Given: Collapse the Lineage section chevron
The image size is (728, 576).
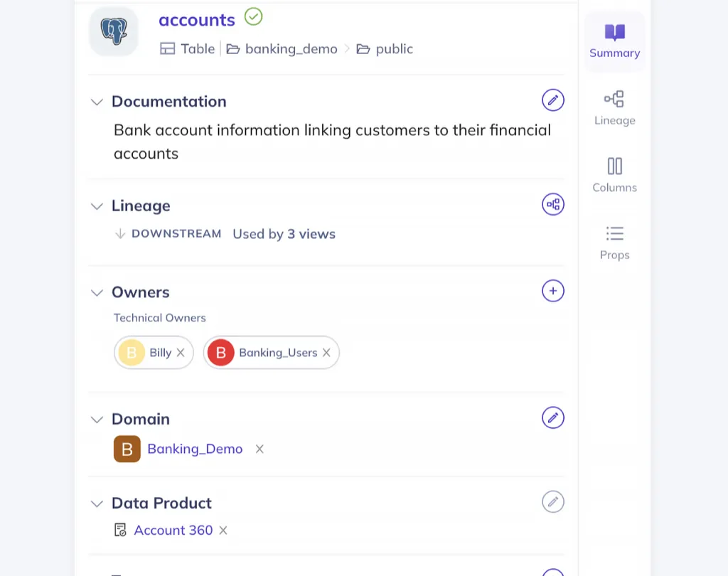Looking at the screenshot, I should click(x=97, y=206).
